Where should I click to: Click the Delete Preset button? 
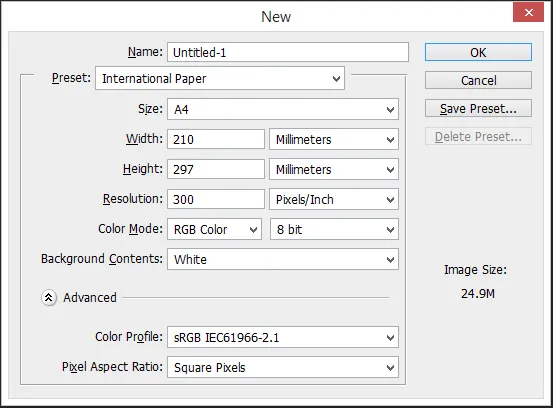(478, 136)
